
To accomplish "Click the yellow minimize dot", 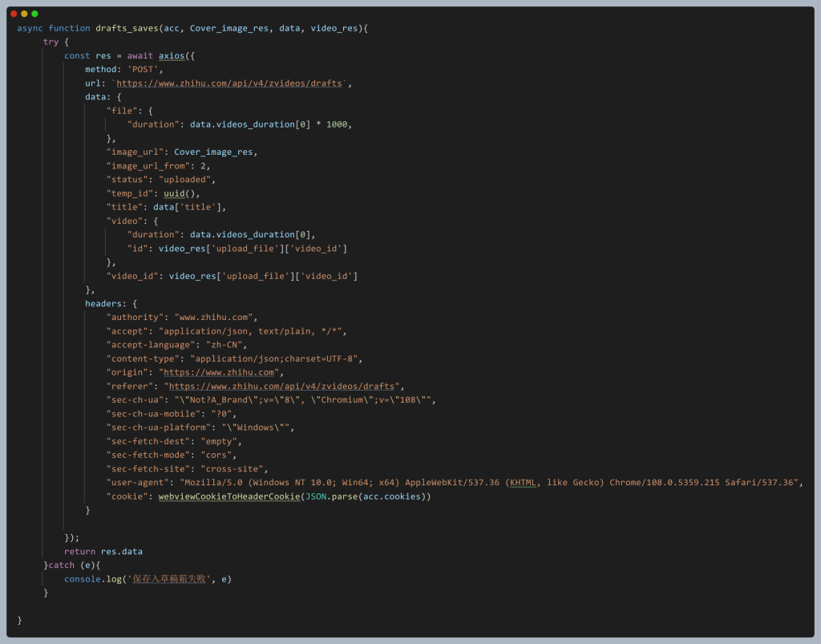I will (24, 14).
